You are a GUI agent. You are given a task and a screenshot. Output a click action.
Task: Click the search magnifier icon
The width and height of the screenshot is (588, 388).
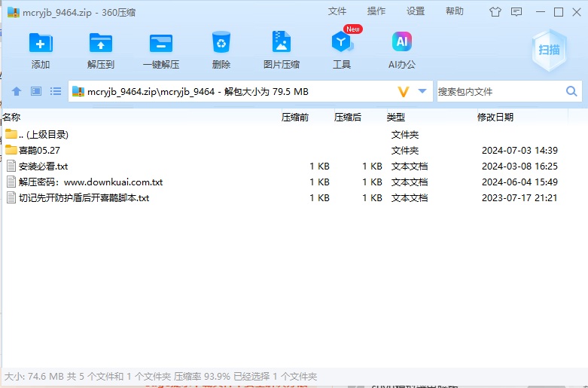571,91
